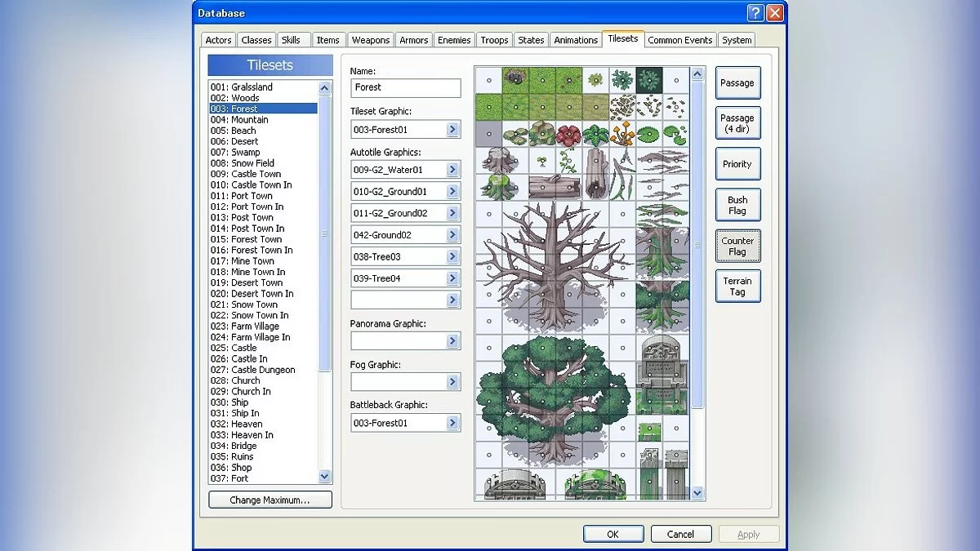The image size is (980, 551).
Task: Open chooser for 009-G2_Water01 autotile
Action: pyautogui.click(x=453, y=170)
